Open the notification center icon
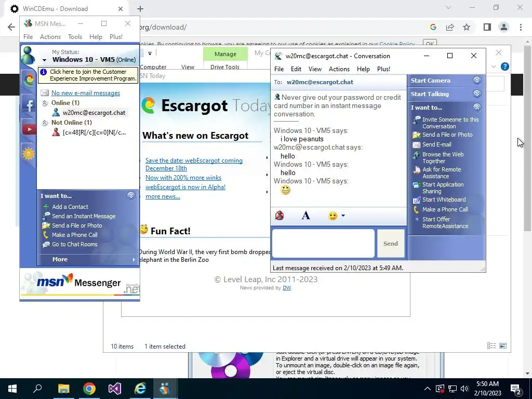532x399 pixels. click(515, 389)
